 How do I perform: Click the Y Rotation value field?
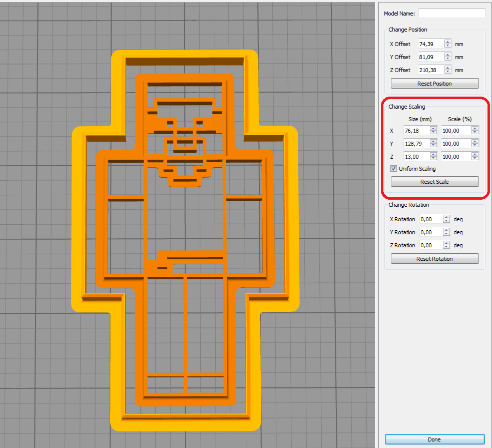pos(431,232)
